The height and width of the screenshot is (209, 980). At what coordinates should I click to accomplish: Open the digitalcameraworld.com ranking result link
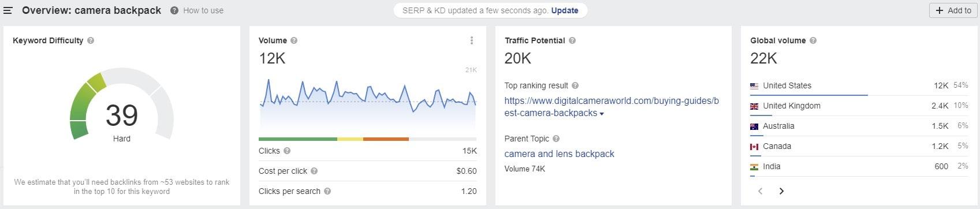pos(612,107)
